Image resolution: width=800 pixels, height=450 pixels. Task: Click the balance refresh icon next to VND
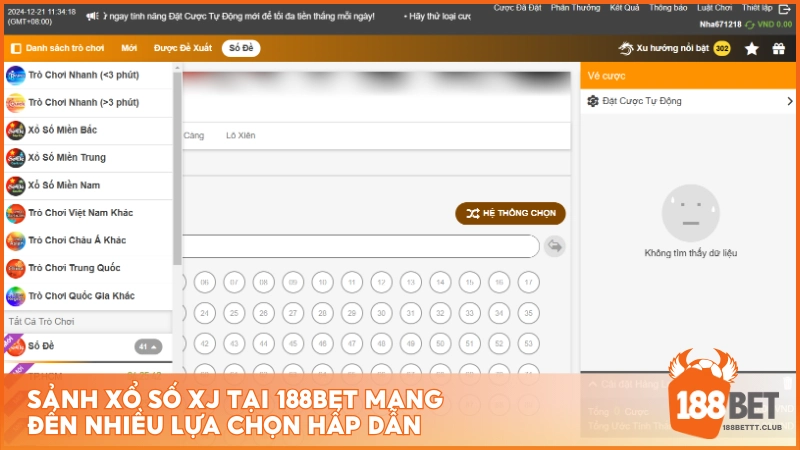(749, 24)
